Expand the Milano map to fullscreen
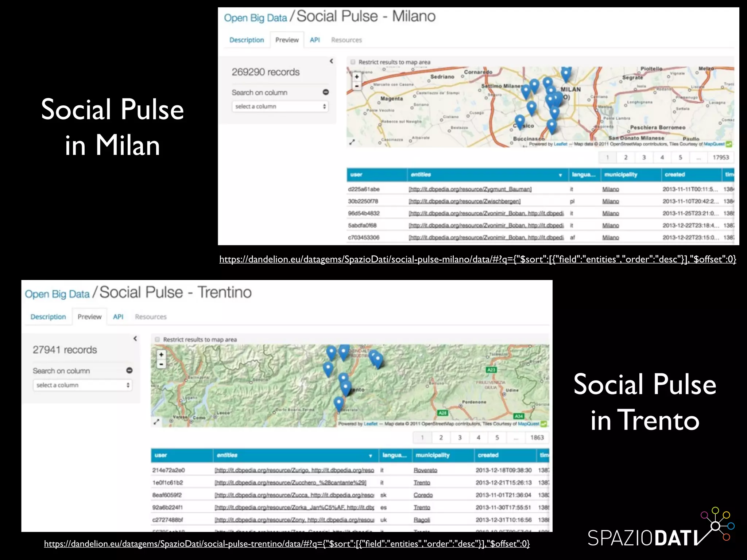The image size is (747, 560). click(x=352, y=142)
